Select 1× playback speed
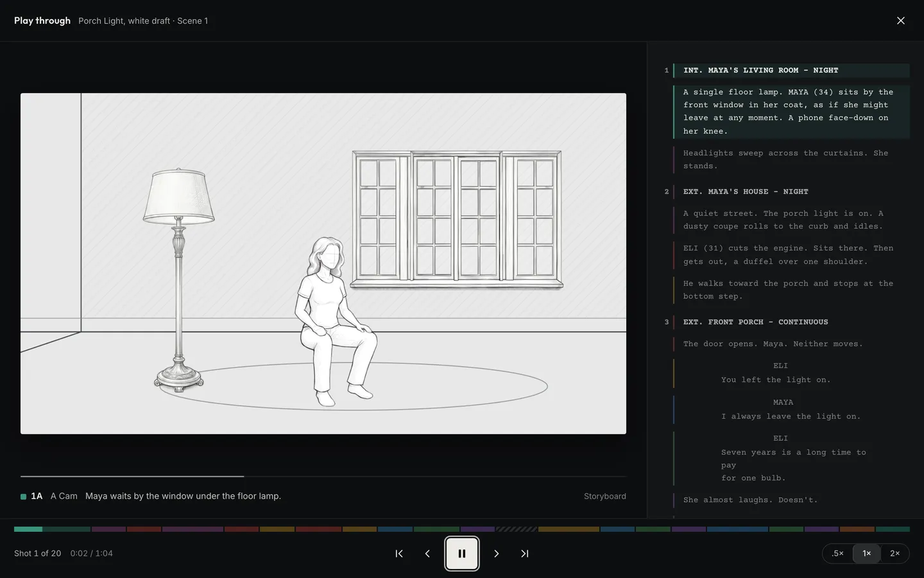Screen dimensions: 924x578 click(866, 554)
